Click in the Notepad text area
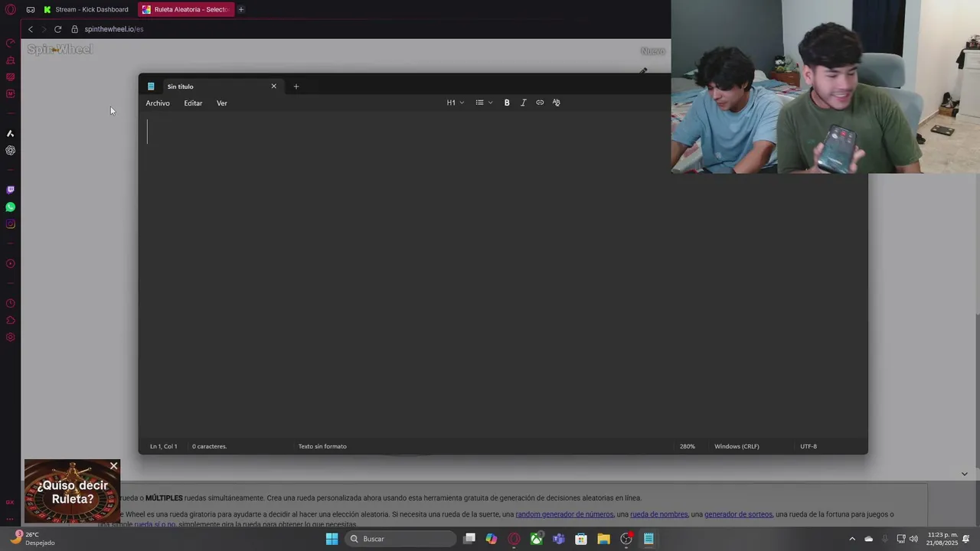This screenshot has height=551, width=980. click(503, 275)
